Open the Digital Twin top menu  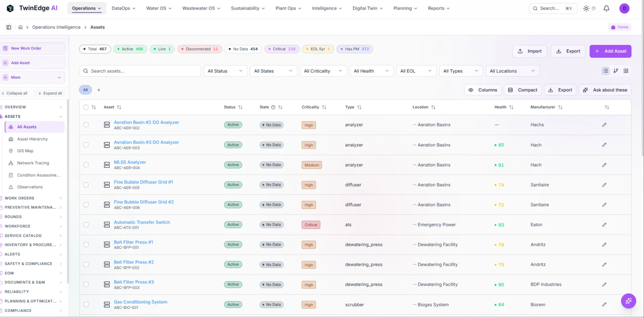tap(367, 8)
